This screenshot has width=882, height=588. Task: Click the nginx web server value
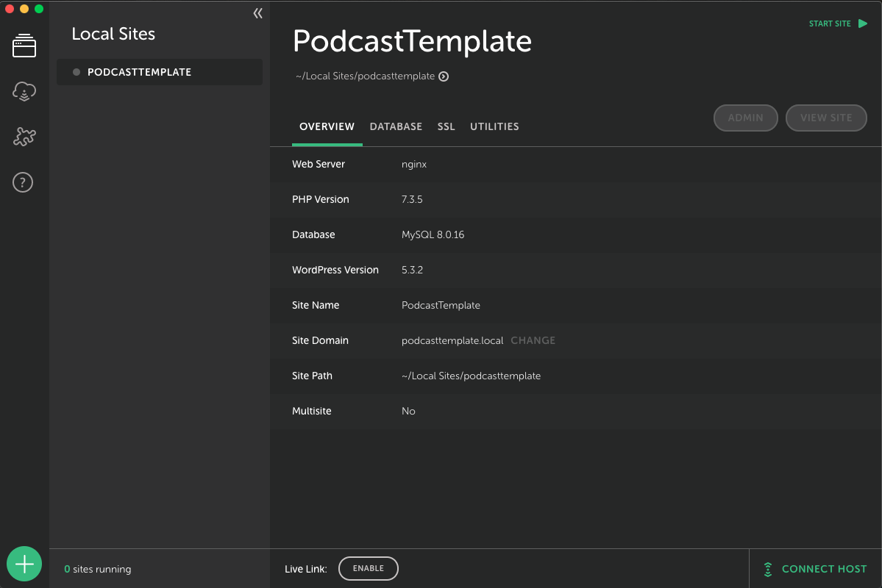(x=414, y=164)
